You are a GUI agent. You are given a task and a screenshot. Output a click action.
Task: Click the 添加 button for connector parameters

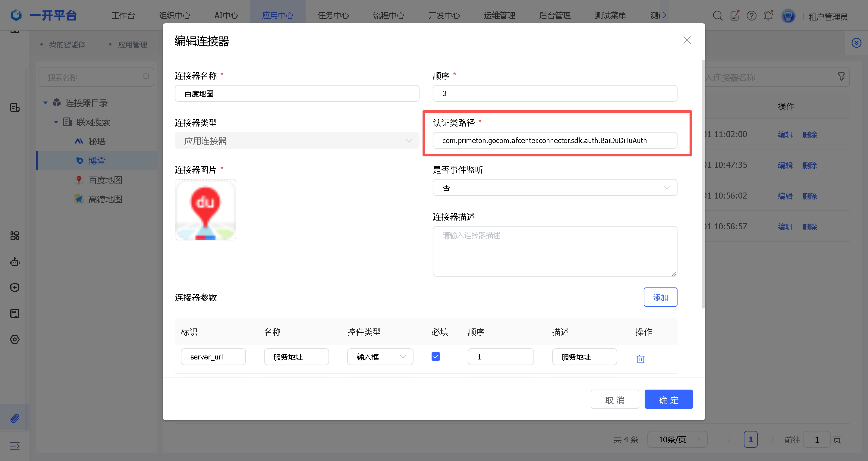(x=660, y=297)
